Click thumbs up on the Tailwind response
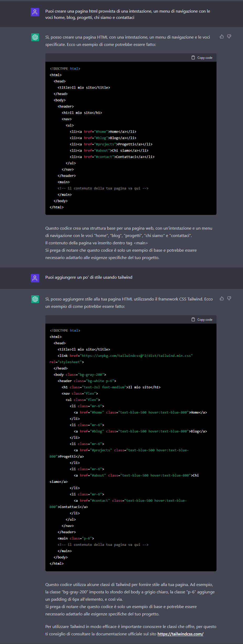This screenshot has width=243, height=644. coord(222,298)
